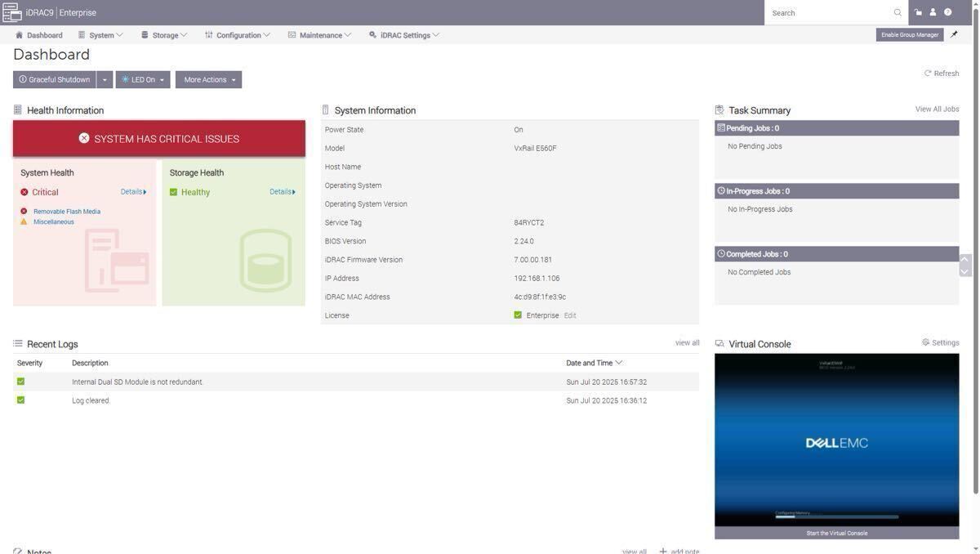Open View All Jobs link

938,109
